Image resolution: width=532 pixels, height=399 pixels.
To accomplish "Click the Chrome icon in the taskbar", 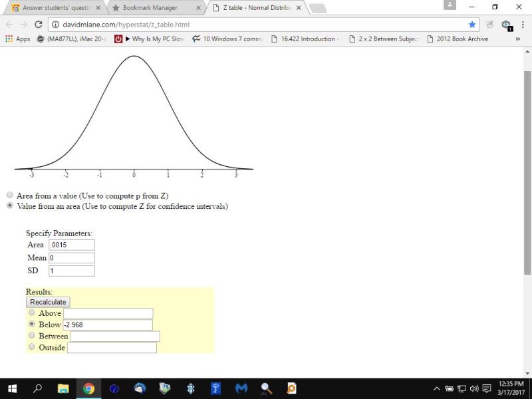I will click(88, 388).
